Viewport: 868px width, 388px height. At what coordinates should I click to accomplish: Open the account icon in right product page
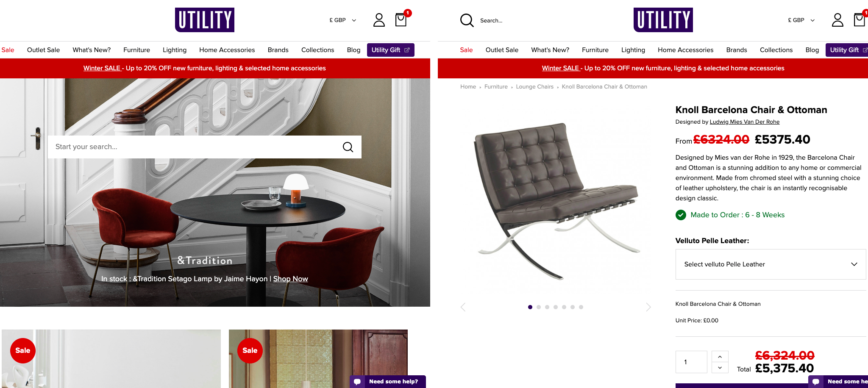coord(837,20)
